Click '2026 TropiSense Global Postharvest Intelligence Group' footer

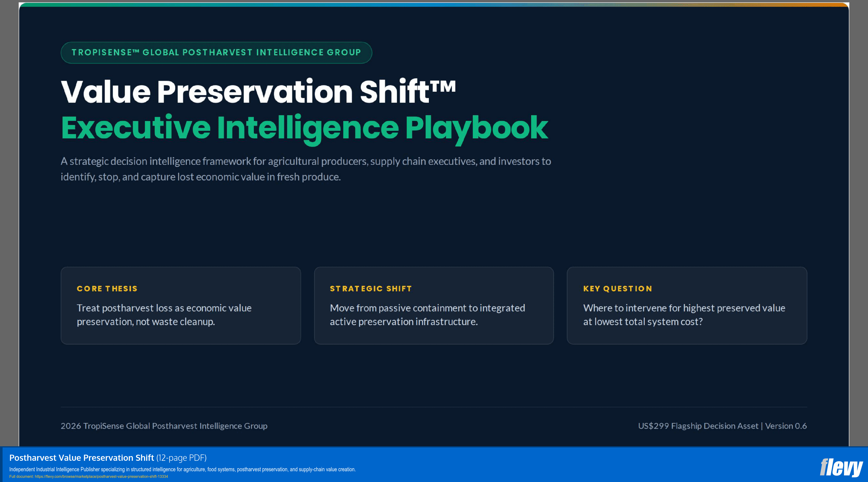point(164,426)
